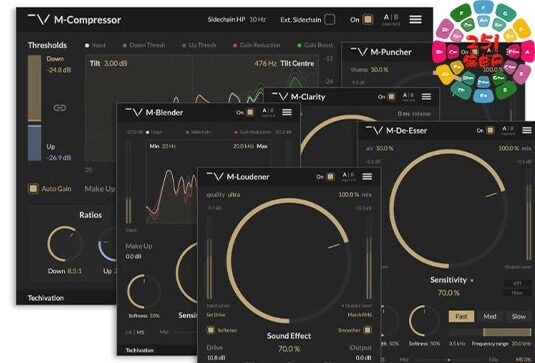The width and height of the screenshot is (535, 363).
Task: Click the De-Esser frequency range slider
Action: click(x=490, y=332)
